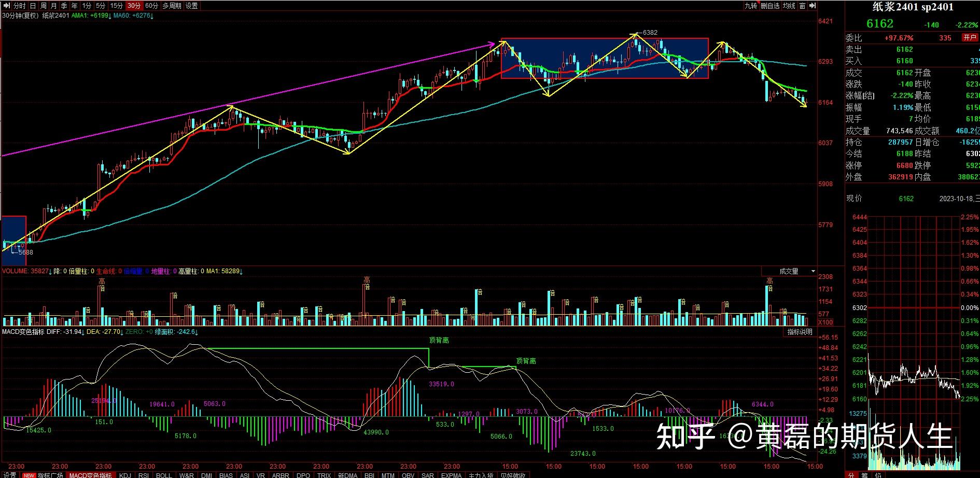This screenshot has width=980, height=478.
Task: Select the 60分 period tab
Action: coord(151,6)
